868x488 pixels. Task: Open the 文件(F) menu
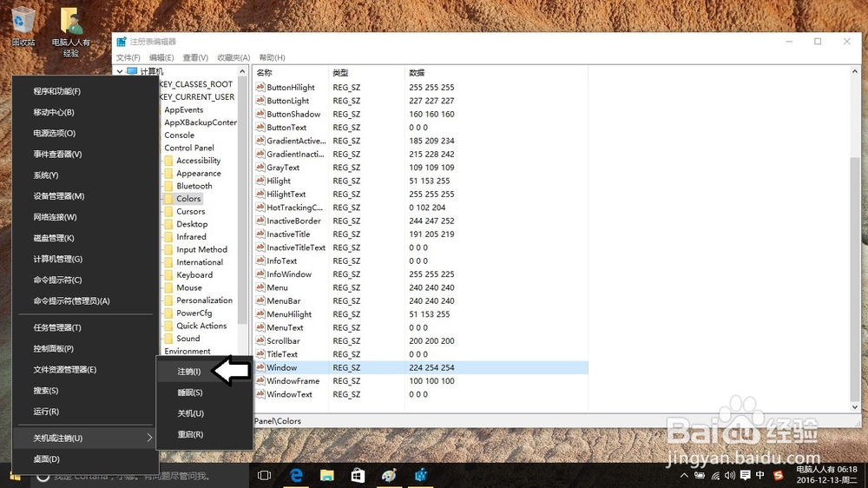pyautogui.click(x=128, y=57)
